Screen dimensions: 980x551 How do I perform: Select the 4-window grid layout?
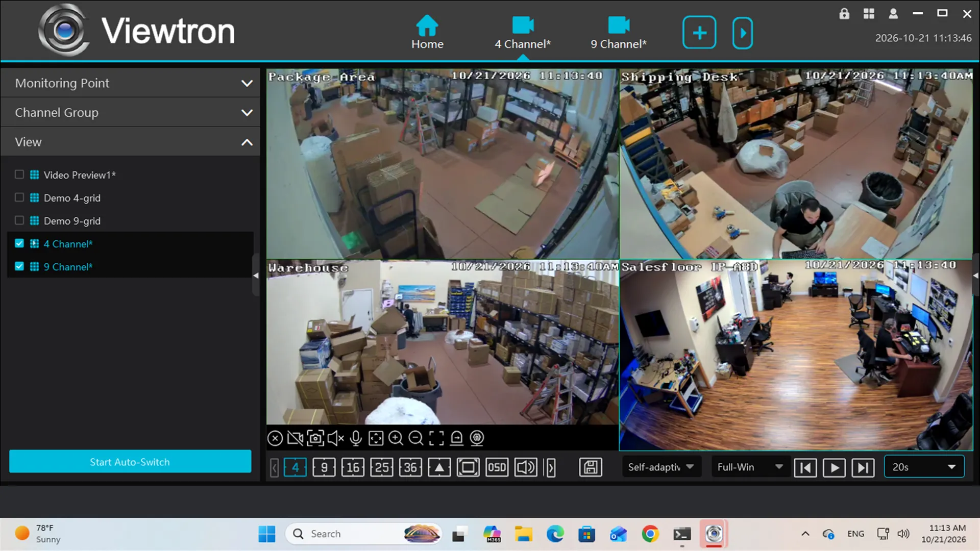click(x=295, y=467)
